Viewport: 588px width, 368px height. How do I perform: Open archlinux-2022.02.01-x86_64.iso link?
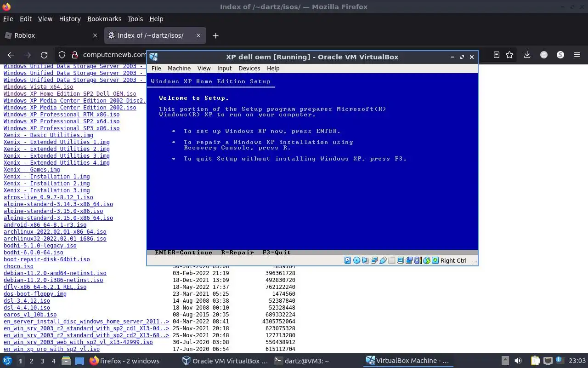click(55, 232)
